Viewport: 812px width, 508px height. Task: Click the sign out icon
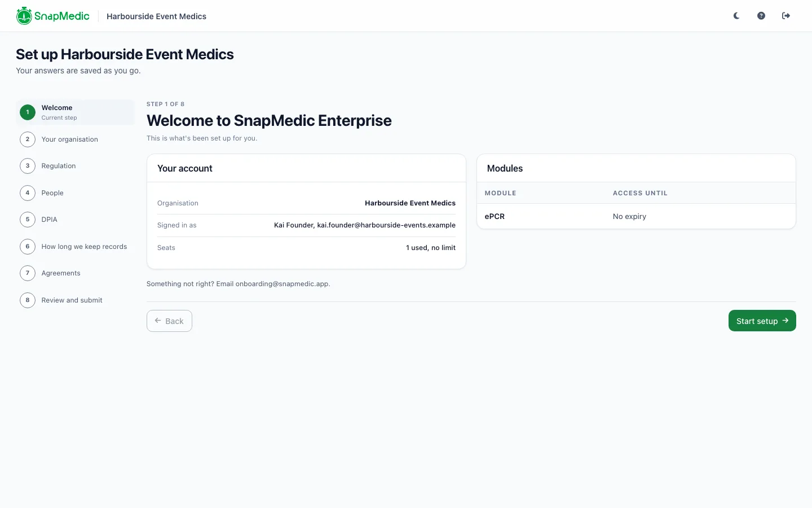coord(786,16)
